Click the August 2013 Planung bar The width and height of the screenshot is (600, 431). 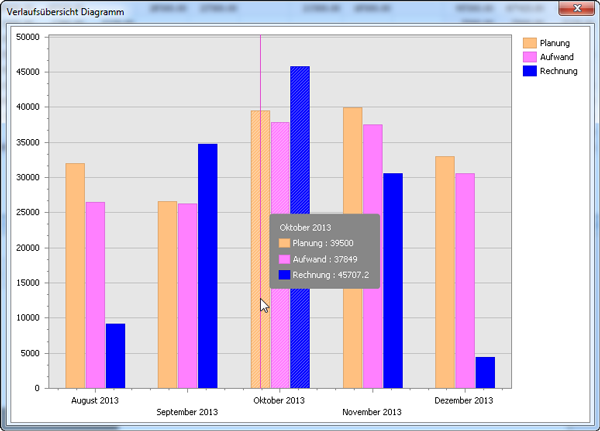click(75, 276)
